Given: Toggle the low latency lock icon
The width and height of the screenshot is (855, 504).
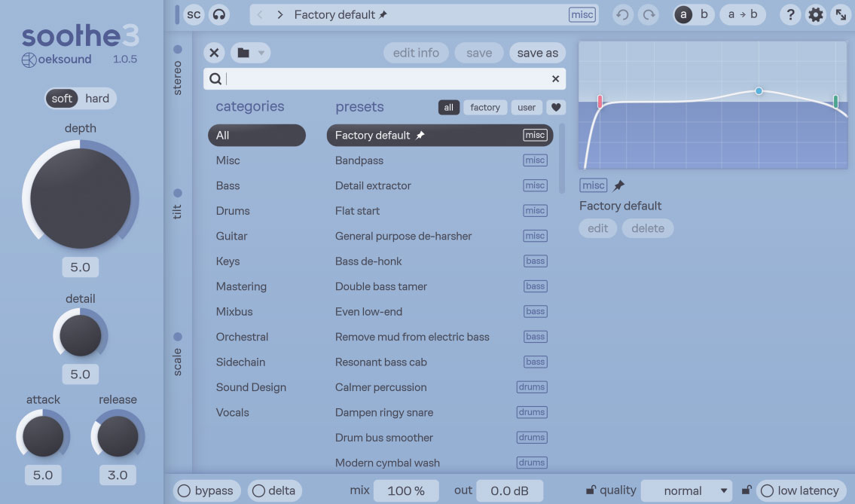Looking at the screenshot, I should pyautogui.click(x=747, y=490).
